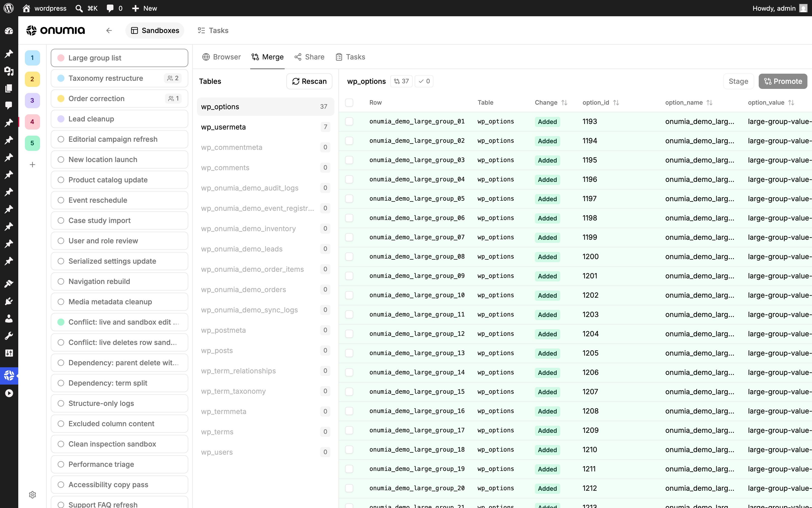Select the yellow workspace tile 2
Viewport: 812px width, 508px height.
32,79
